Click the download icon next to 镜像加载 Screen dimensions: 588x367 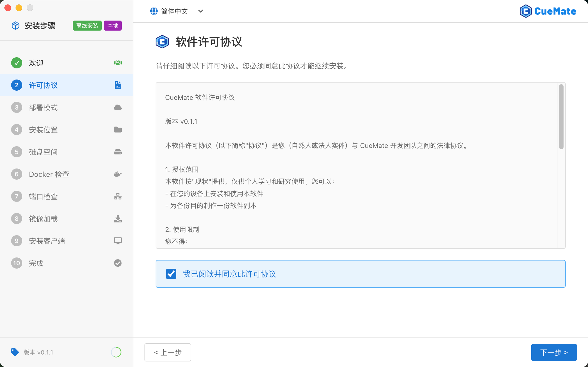[118, 219]
